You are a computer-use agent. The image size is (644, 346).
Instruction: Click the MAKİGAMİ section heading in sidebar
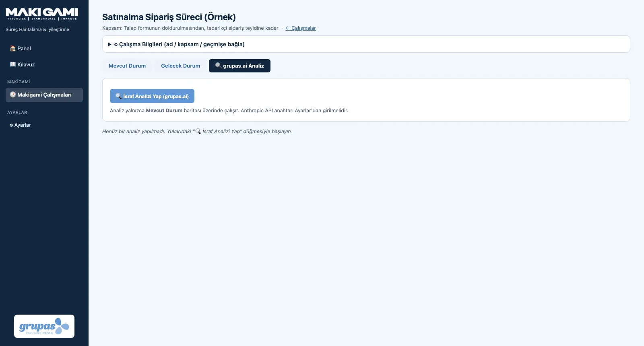click(19, 82)
